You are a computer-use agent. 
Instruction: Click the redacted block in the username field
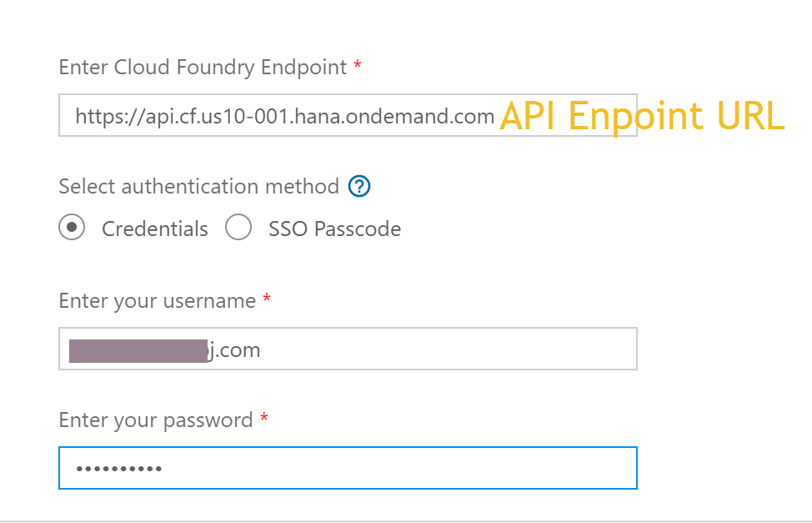point(138,350)
